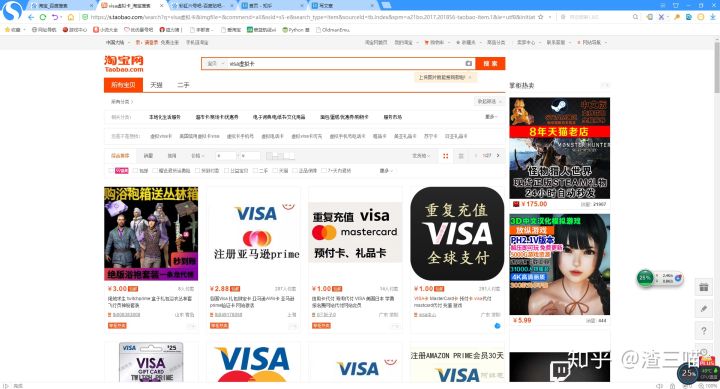Open the 发货地 ship-from dropdown
Screen dimensions: 720x389
421,156
